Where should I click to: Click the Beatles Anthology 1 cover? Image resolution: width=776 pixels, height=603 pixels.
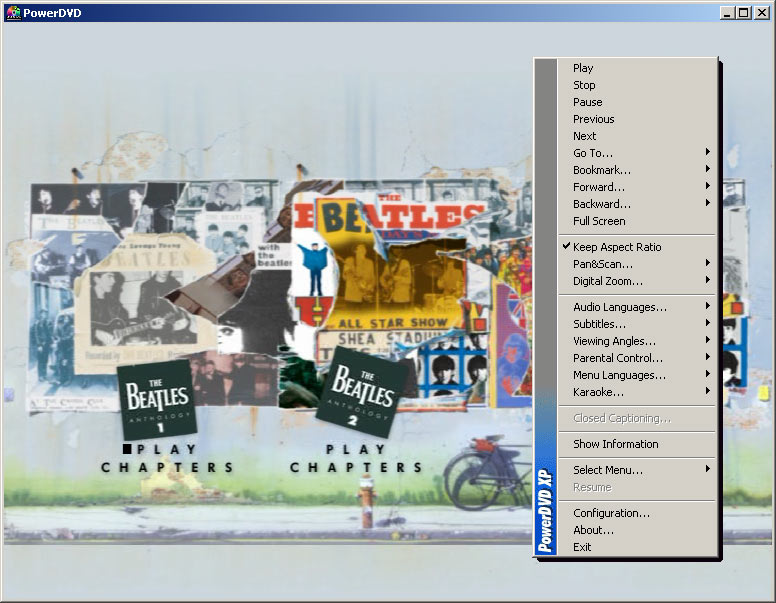point(157,400)
